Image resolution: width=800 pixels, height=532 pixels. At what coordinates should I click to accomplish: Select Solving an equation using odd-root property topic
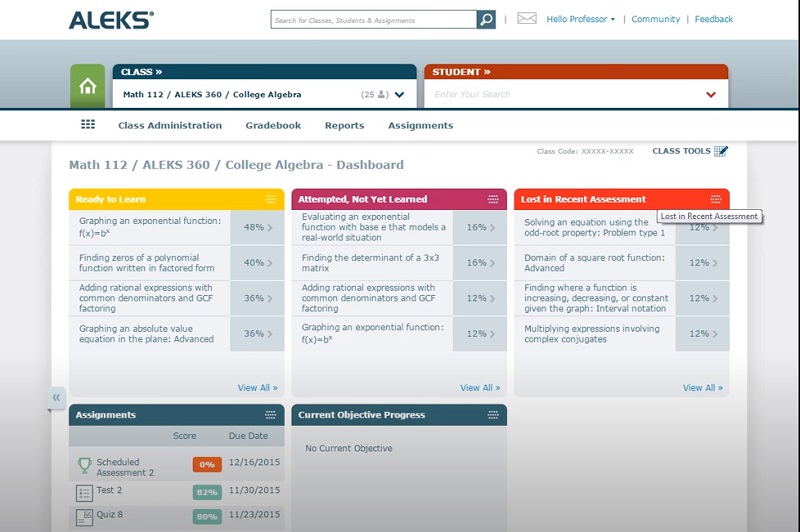pyautogui.click(x=594, y=227)
